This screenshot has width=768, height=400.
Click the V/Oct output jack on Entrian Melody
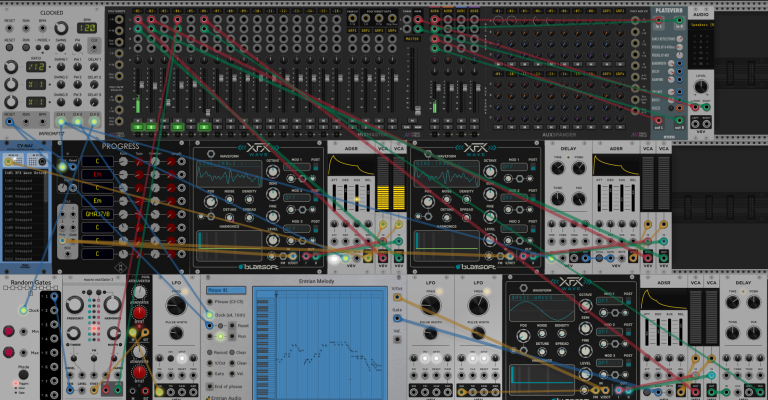pos(397,297)
